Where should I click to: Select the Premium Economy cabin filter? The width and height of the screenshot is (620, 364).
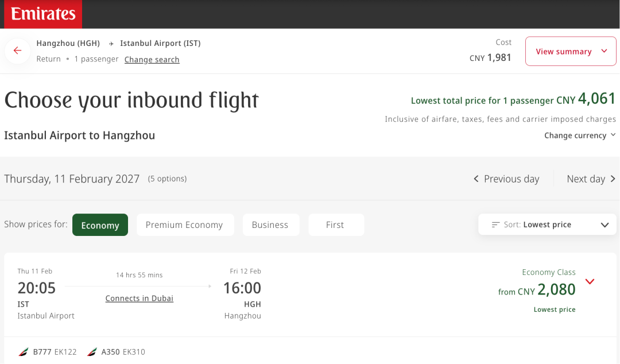click(184, 225)
